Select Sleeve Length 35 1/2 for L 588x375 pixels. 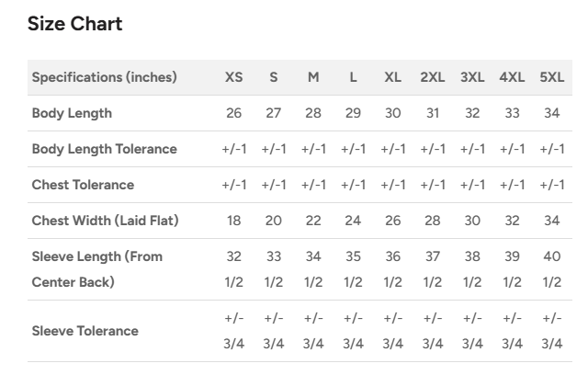coord(353,269)
